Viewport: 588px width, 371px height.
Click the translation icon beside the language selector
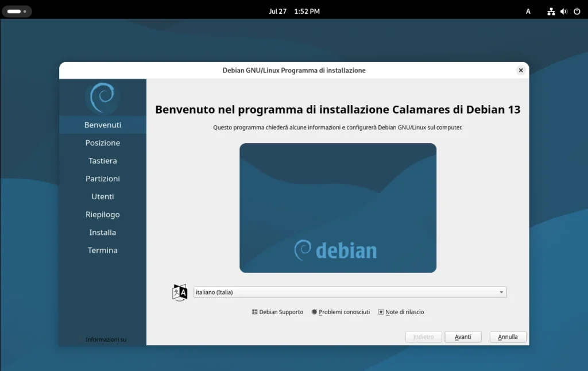coord(180,292)
